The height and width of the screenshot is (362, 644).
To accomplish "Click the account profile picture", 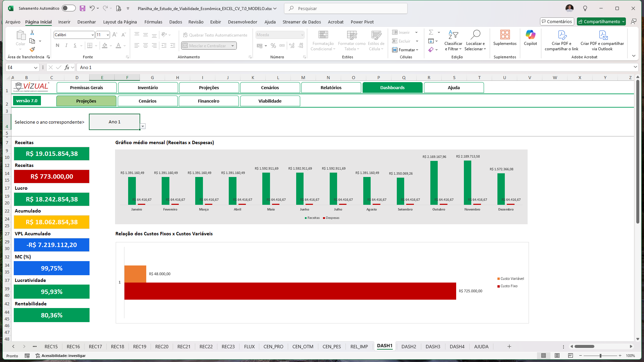I will click(569, 8).
